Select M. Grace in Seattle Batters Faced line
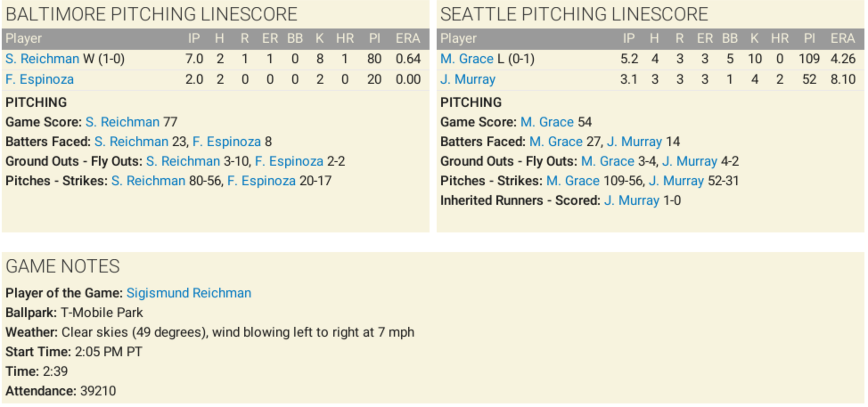The width and height of the screenshot is (868, 407). (556, 142)
